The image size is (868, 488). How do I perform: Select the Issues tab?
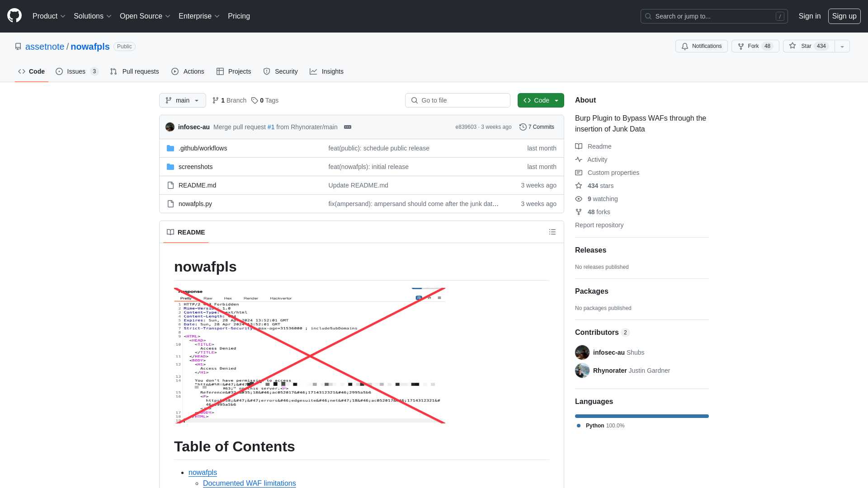click(77, 71)
